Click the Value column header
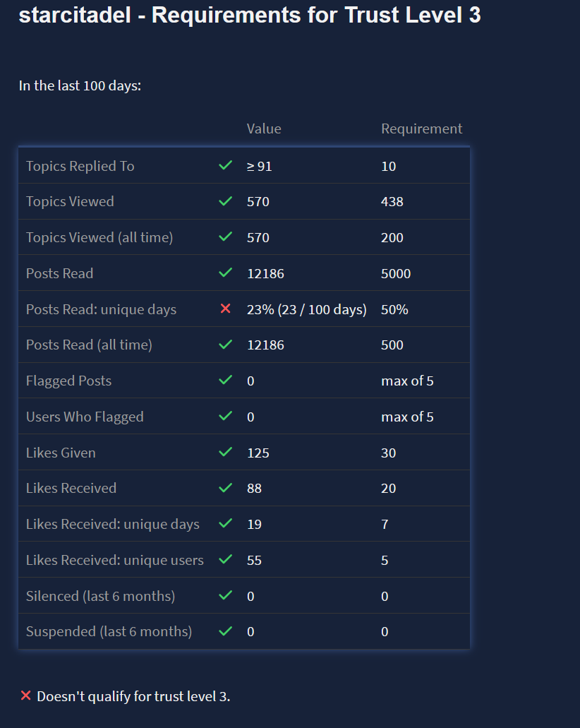Image resolution: width=580 pixels, height=728 pixels. [264, 129]
